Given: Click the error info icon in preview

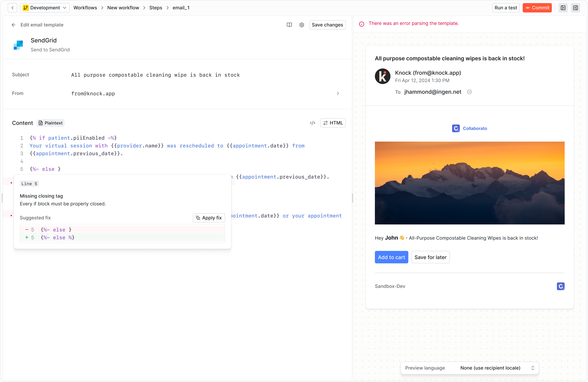Looking at the screenshot, I should tap(361, 24).
